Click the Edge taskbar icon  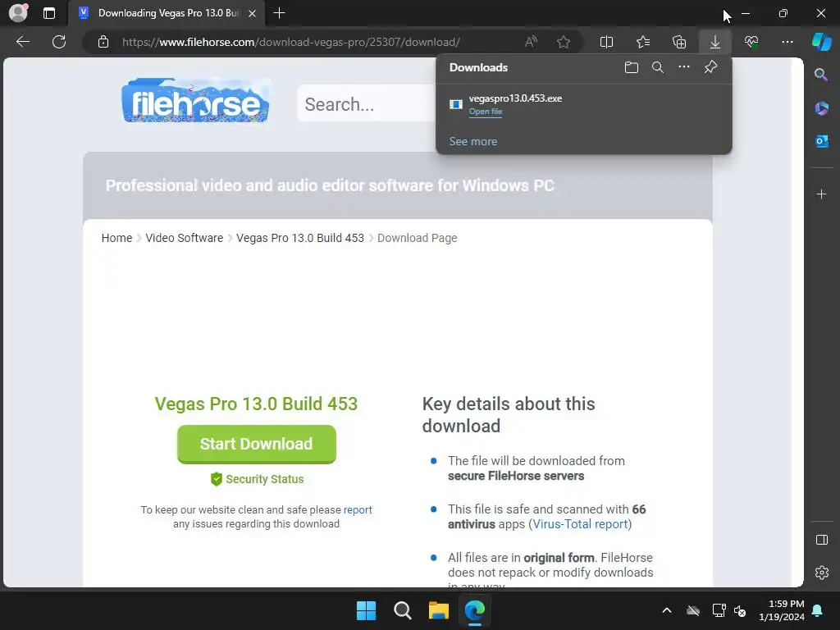click(475, 610)
